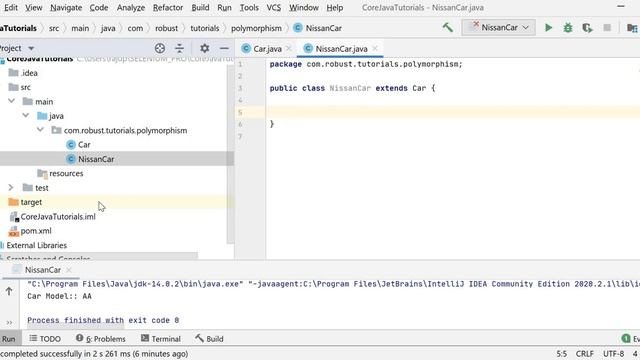The width and height of the screenshot is (640, 360).
Task: Open the Terminal tool window
Action: pyautogui.click(x=160, y=339)
